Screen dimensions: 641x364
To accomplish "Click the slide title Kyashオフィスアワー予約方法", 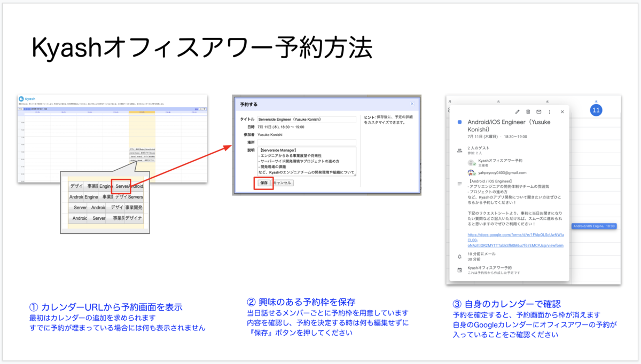I will point(202,48).
